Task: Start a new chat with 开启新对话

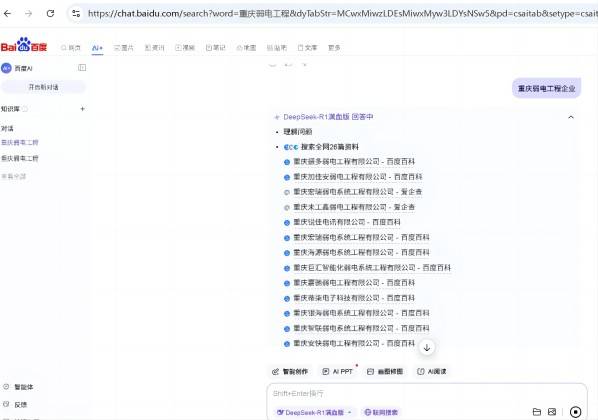Action: [x=43, y=87]
